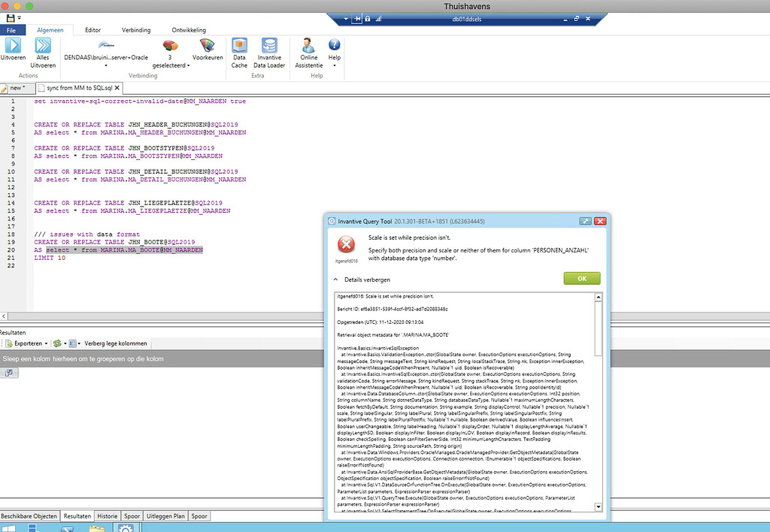This screenshot has width=770, height=532.
Task: Click the green refresh icon above Resultaten
Action: coord(58,343)
